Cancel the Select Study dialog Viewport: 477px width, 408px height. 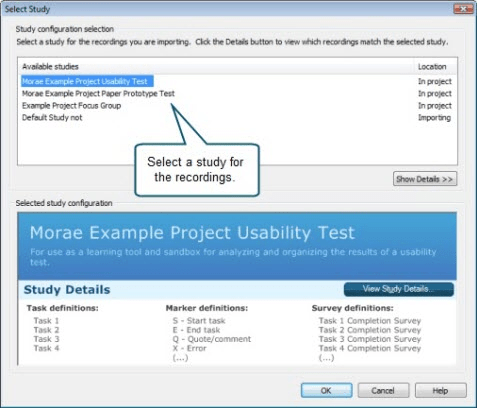pyautogui.click(x=383, y=390)
